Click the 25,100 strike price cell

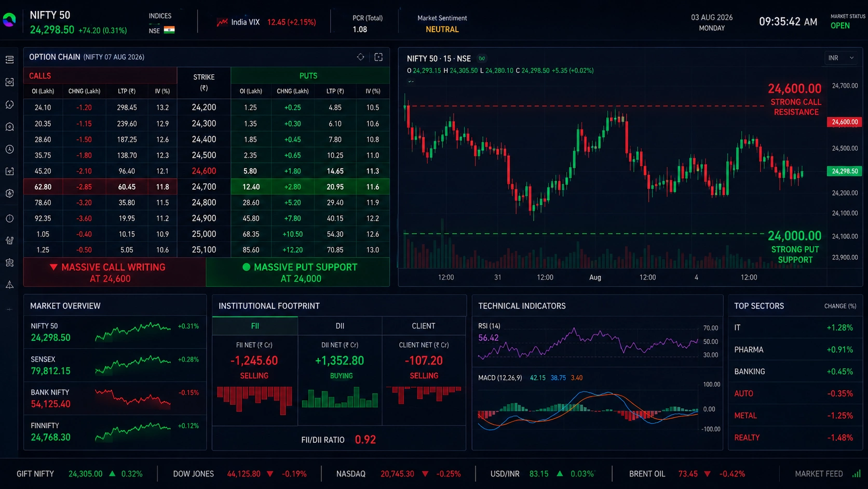click(204, 250)
